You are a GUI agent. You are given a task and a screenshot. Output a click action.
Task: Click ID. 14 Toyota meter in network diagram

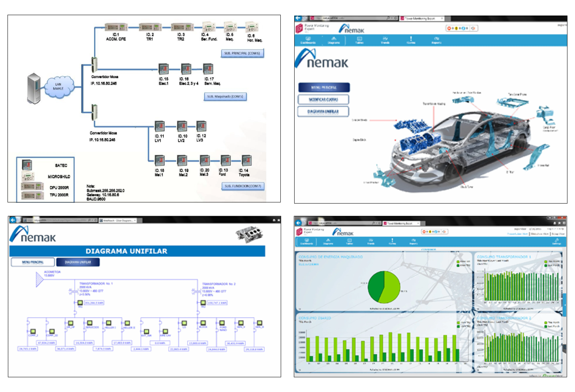click(x=247, y=161)
